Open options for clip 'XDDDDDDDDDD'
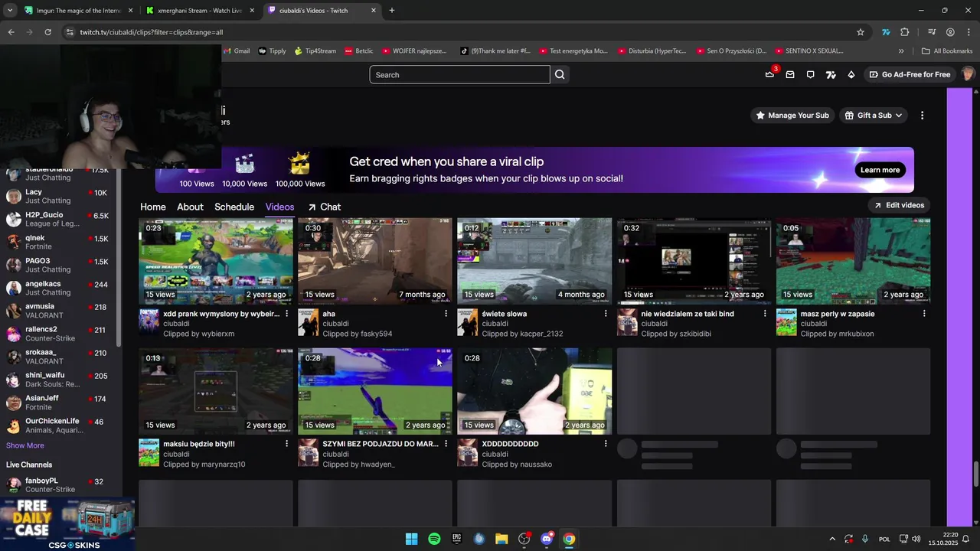Image resolution: width=980 pixels, height=551 pixels. click(606, 444)
